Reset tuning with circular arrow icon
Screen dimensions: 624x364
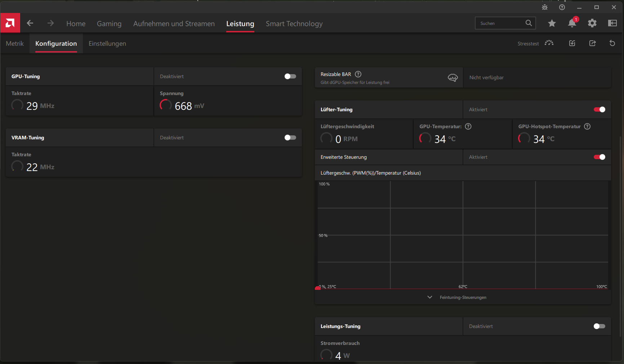coord(612,43)
